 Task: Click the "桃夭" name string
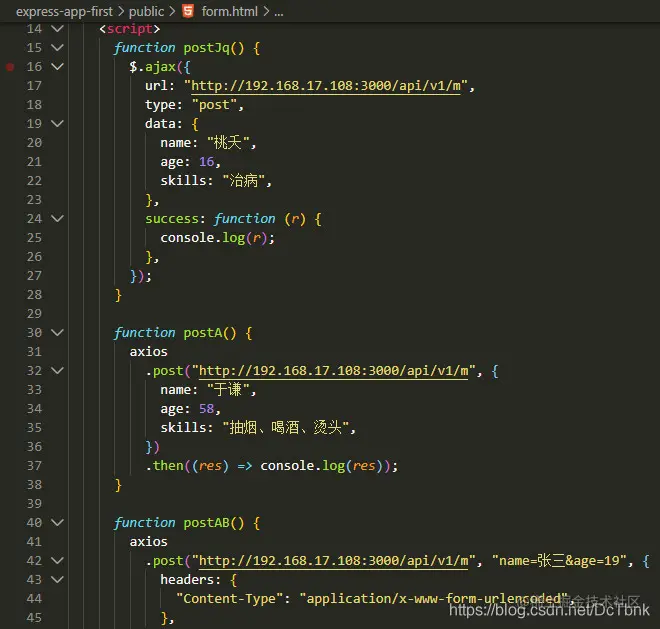point(228,143)
